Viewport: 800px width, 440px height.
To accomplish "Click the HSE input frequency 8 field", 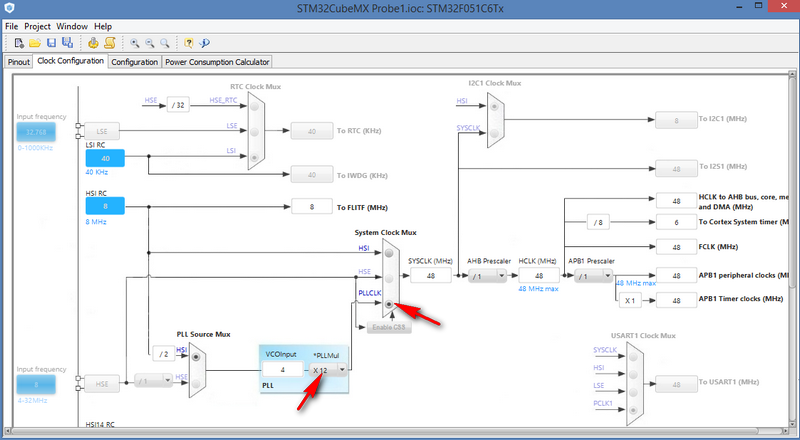I will pos(36,384).
